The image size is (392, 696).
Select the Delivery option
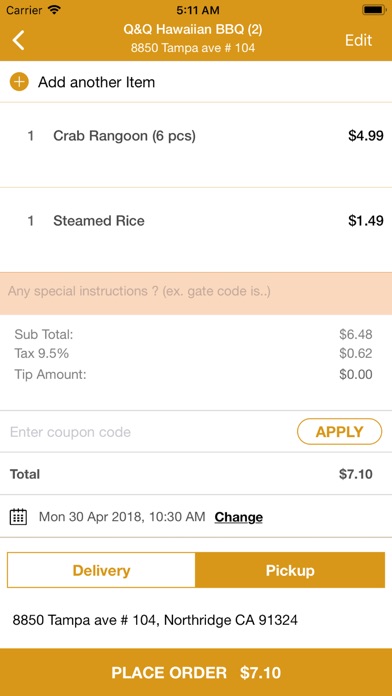coord(101,570)
